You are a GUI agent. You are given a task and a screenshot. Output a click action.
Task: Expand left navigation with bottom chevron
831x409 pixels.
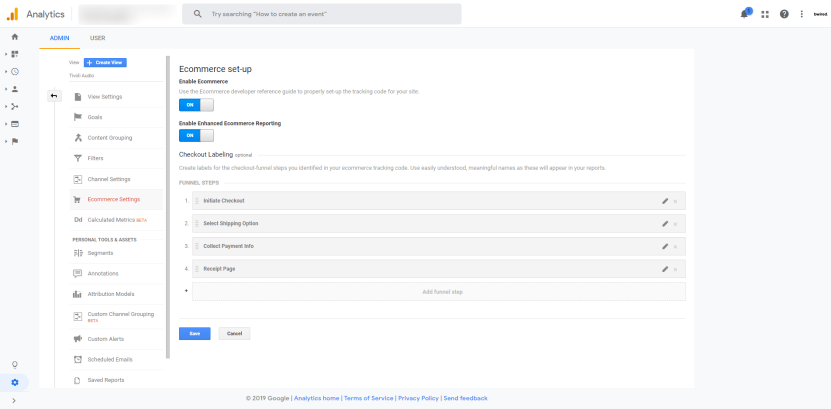14,401
